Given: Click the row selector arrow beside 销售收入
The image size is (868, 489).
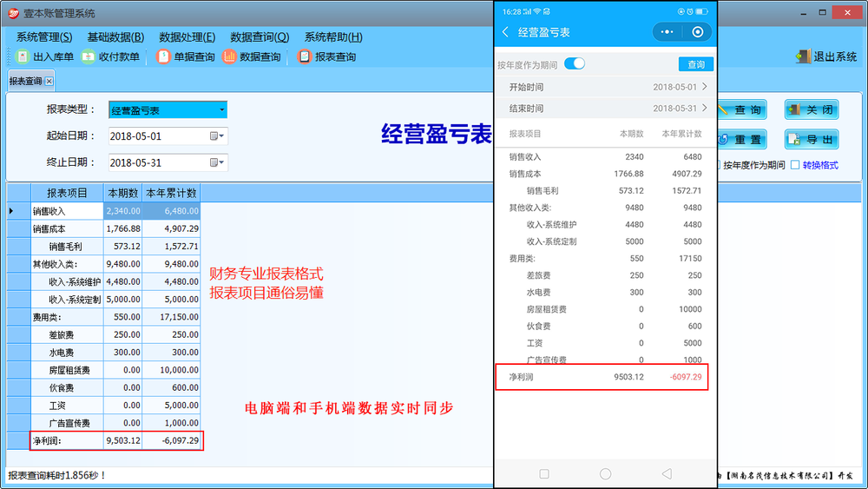Looking at the screenshot, I should click(11, 211).
